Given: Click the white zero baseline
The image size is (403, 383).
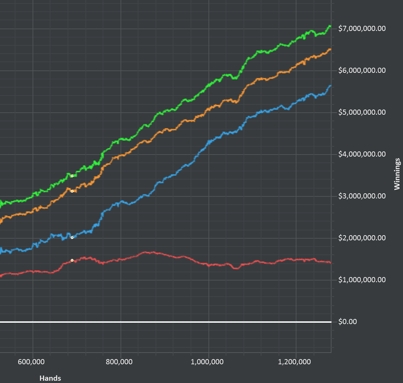Looking at the screenshot, I should (166, 322).
